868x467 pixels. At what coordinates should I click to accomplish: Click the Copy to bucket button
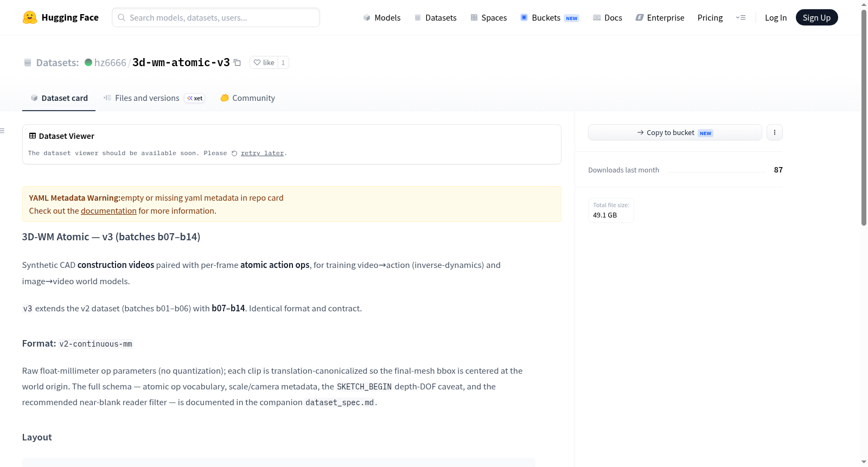[675, 132]
